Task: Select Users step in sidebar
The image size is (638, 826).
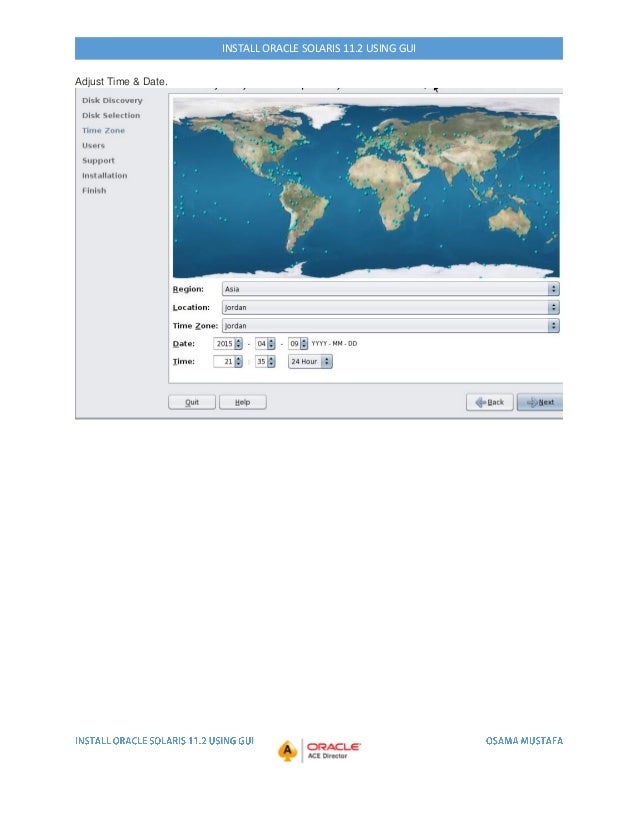Action: point(93,145)
